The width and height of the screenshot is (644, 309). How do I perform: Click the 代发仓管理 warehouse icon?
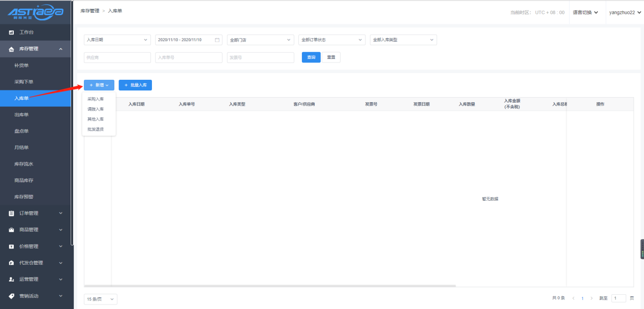click(x=11, y=263)
